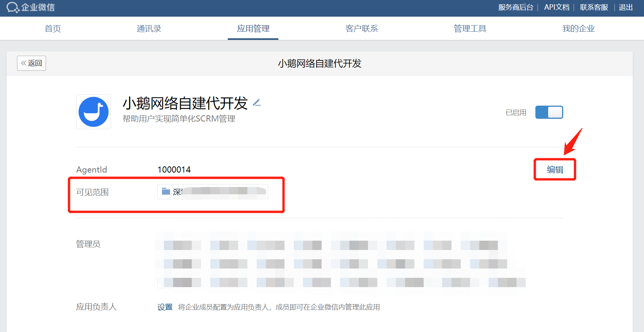Click the AgentId value 1000014

pos(174,169)
